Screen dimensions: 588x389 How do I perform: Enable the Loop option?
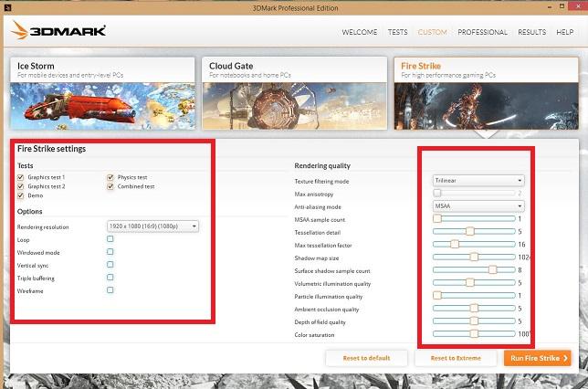110,239
